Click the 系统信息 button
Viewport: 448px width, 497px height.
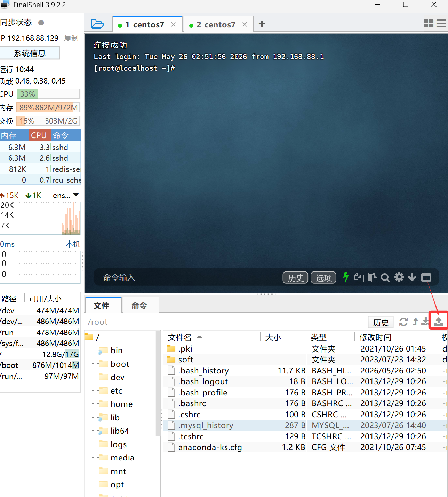30,53
